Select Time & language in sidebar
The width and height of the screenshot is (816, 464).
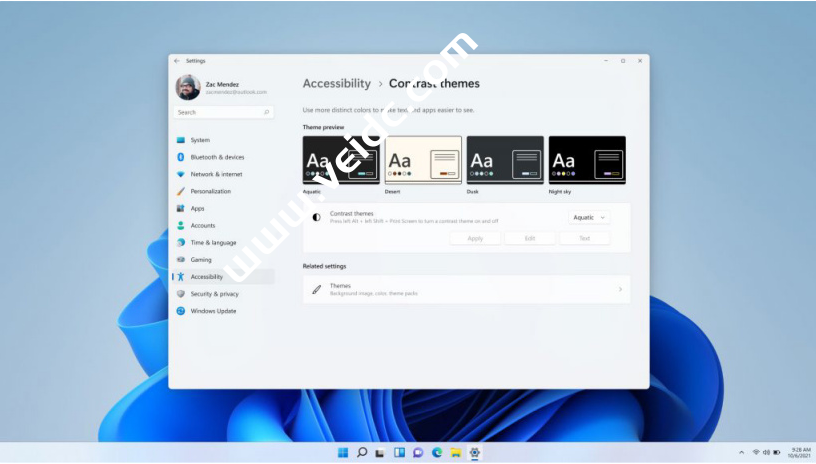click(x=213, y=242)
